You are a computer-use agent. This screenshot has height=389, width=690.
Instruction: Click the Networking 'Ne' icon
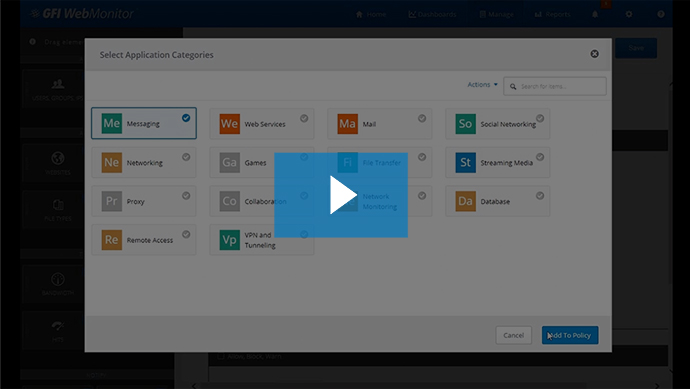(112, 162)
